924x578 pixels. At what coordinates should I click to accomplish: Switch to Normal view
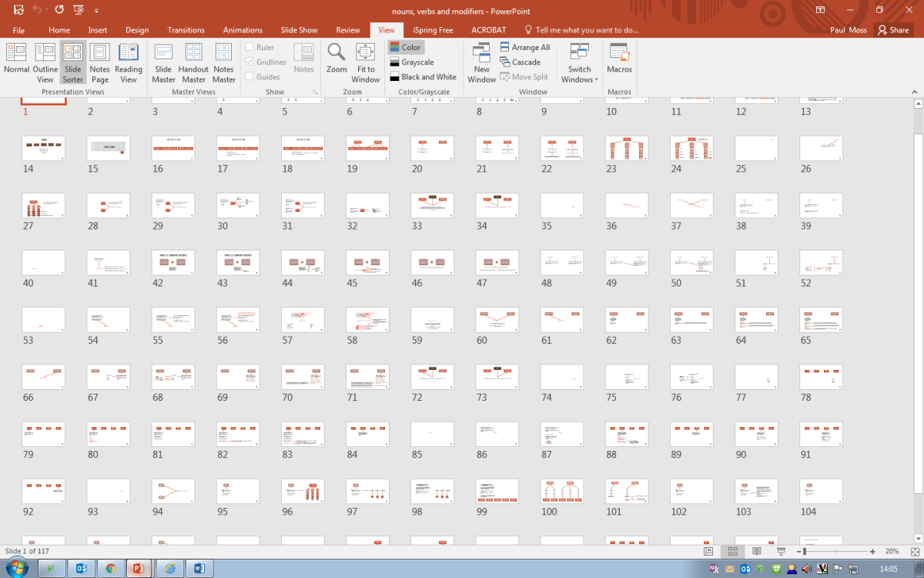point(16,60)
